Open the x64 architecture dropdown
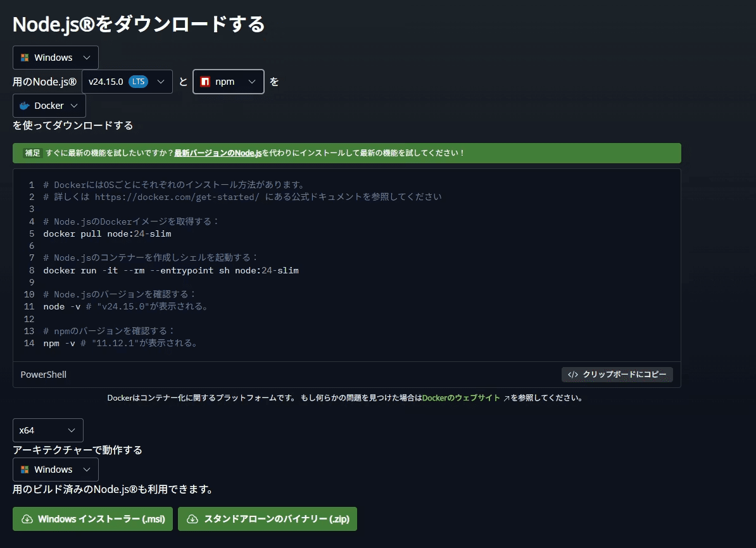756x548 pixels. coord(47,430)
